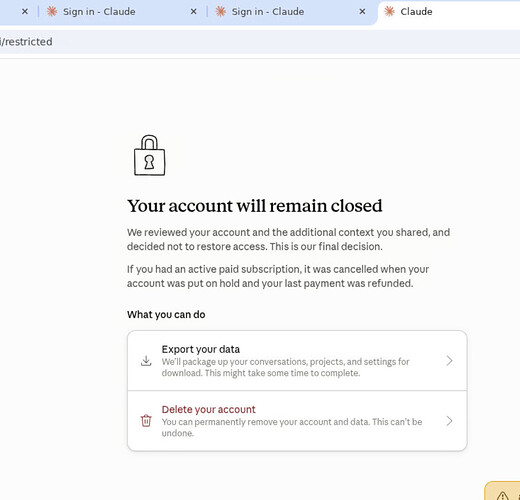Open Delete your account via its chevron arrow
520x500 pixels.
pyautogui.click(x=449, y=421)
